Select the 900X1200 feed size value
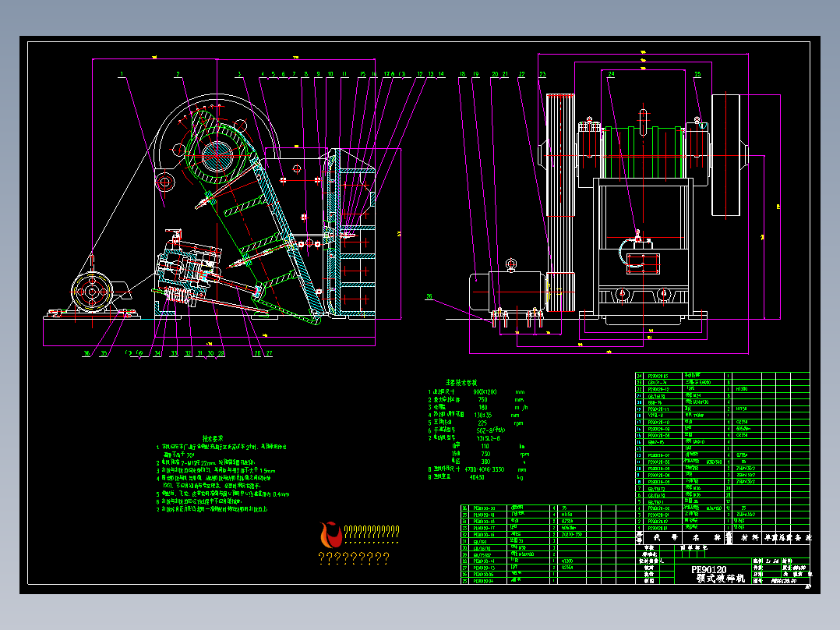This screenshot has width=840, height=630. click(485, 392)
